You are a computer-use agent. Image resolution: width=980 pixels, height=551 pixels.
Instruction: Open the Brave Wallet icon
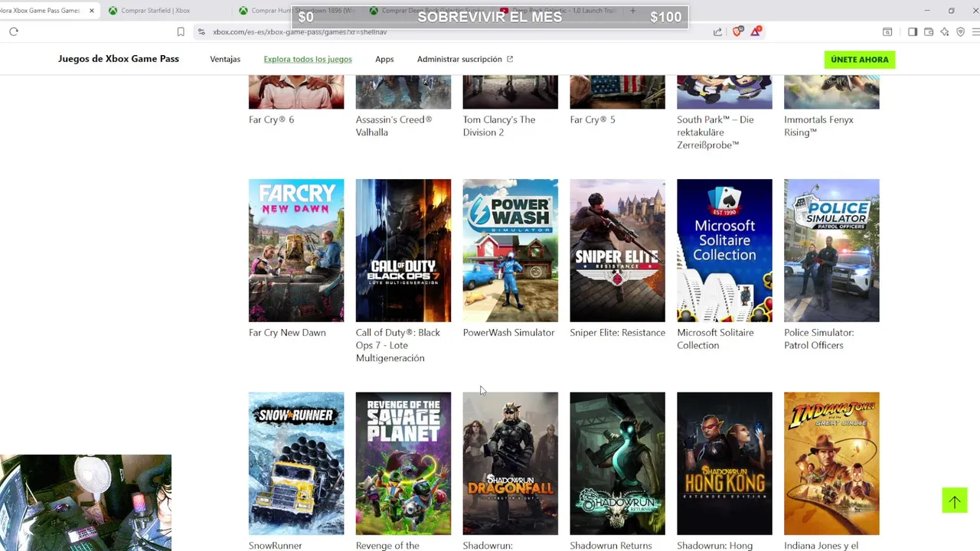coord(929,31)
